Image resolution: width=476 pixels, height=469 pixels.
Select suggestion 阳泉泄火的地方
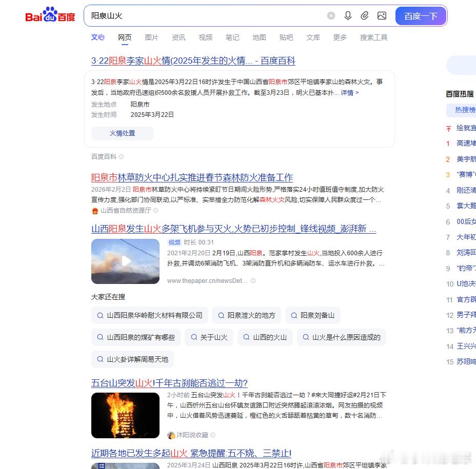tap(247, 316)
